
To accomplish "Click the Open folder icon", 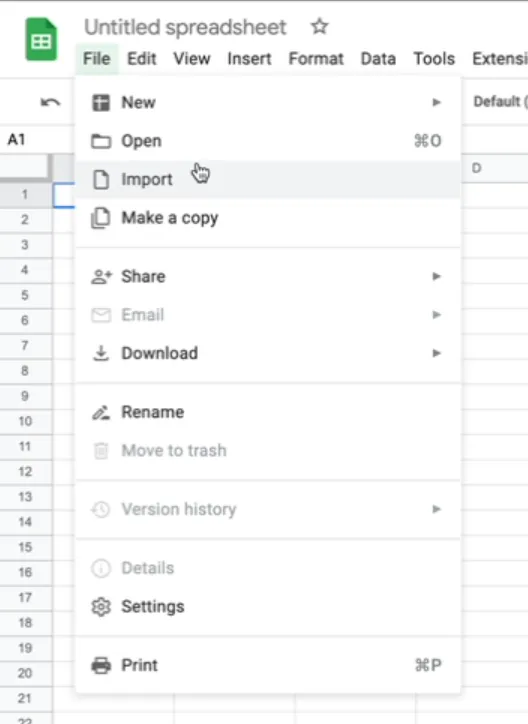I will click(x=101, y=141).
